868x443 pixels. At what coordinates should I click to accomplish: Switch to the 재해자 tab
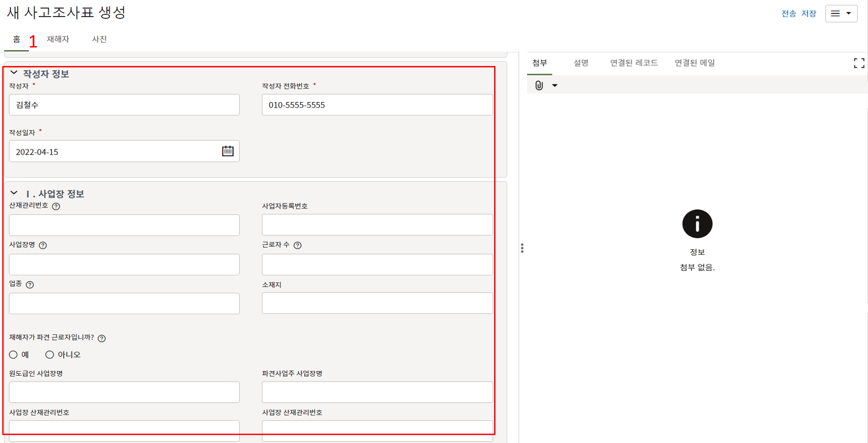[58, 39]
